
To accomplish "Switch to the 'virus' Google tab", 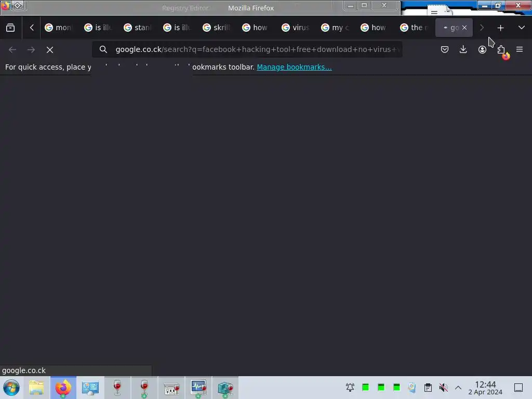I will pos(296,28).
